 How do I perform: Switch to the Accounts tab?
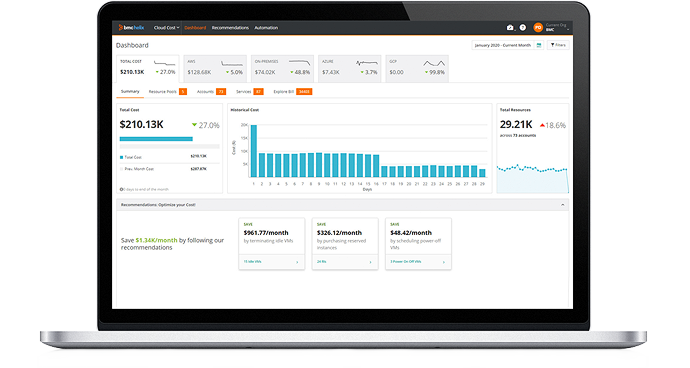click(211, 92)
